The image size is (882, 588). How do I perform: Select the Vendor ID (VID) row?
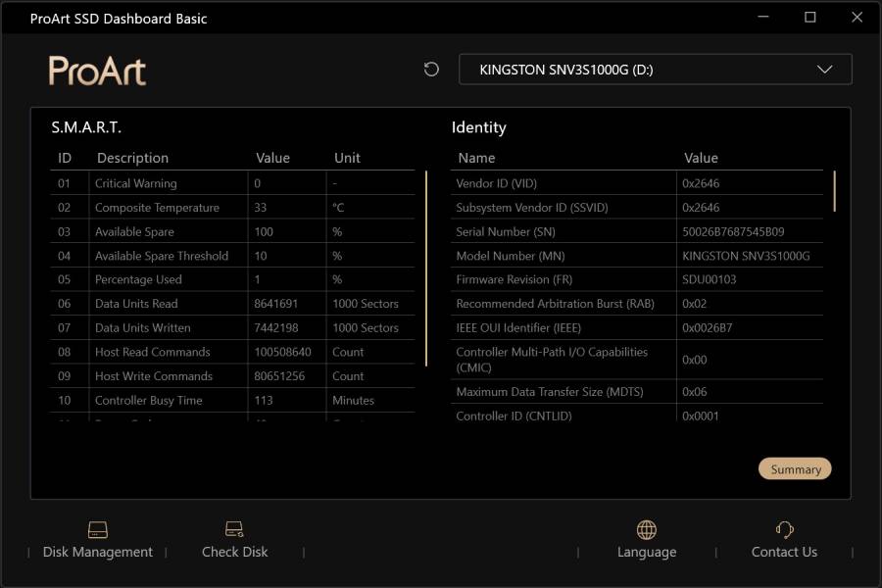coord(637,183)
